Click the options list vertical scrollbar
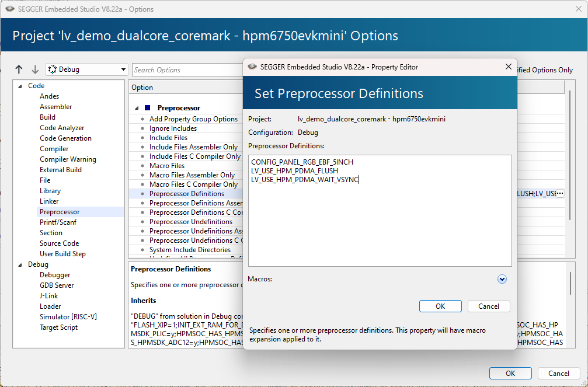588x387 pixels. 570,155
